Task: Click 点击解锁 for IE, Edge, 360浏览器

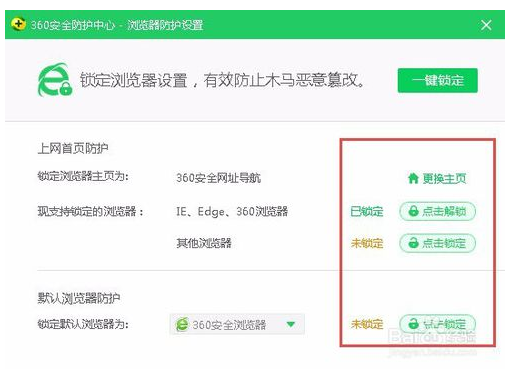Action: pos(437,211)
